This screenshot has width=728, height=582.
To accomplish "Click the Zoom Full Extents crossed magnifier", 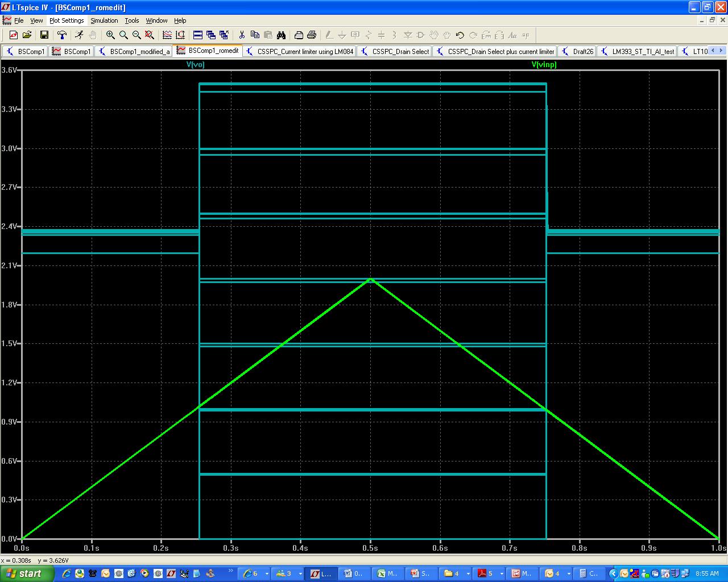I will click(150, 35).
